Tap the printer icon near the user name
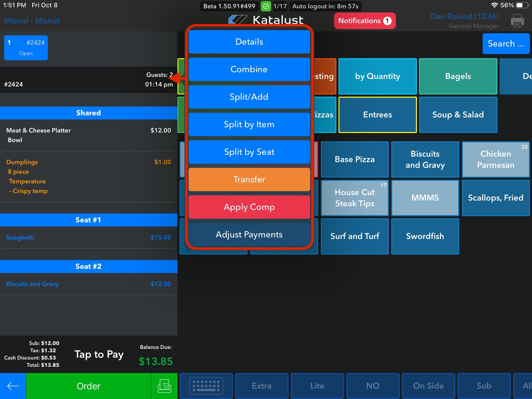Screen dimensions: 532x399 point(517,21)
